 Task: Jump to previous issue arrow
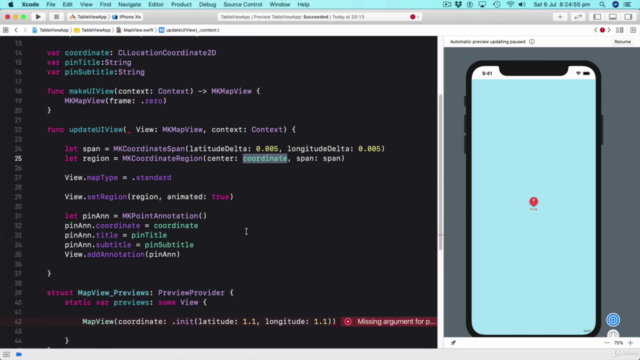[596, 30]
